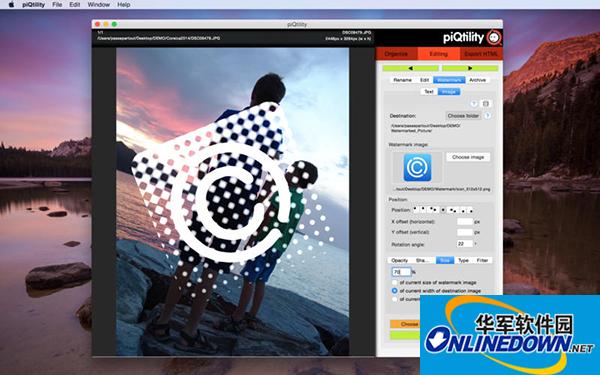The width and height of the screenshot is (600, 375).
Task: Switch to the Export HTML tab
Action: pyautogui.click(x=481, y=54)
